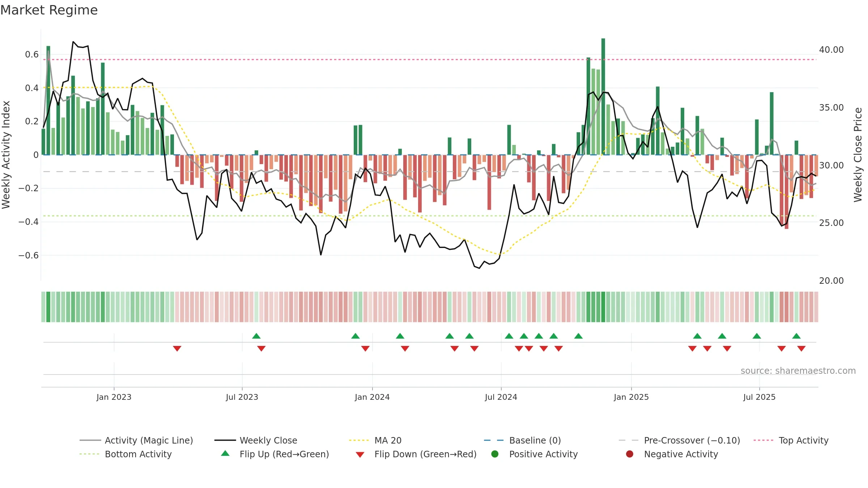The width and height of the screenshot is (868, 488).
Task: Click the Jan 2025 axis label
Action: coord(631,397)
